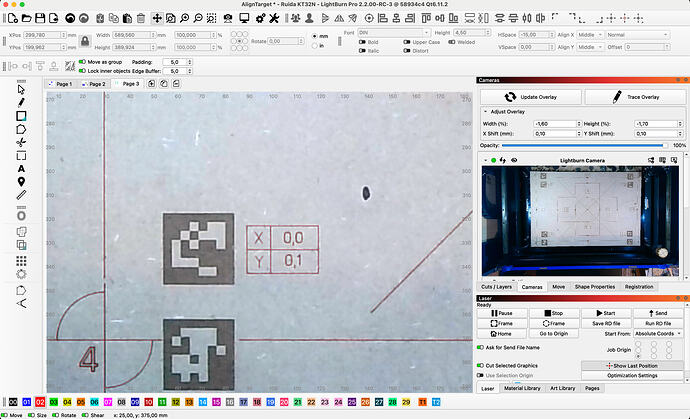Click Show Last Position button
The height and width of the screenshot is (419, 690).
point(632,366)
